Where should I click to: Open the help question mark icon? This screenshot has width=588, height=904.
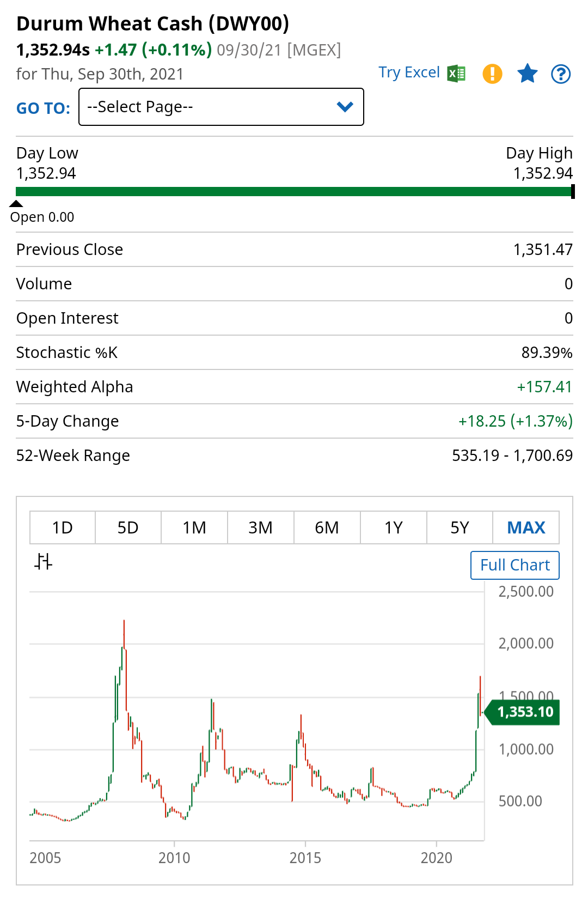tap(561, 74)
